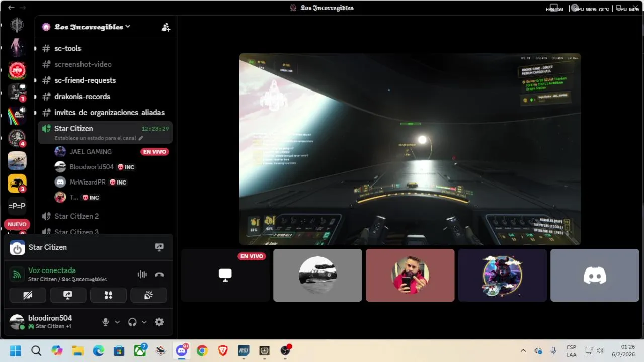Launch Microsoft Edge from the taskbar
This screenshot has height=362, width=644.
point(98,351)
